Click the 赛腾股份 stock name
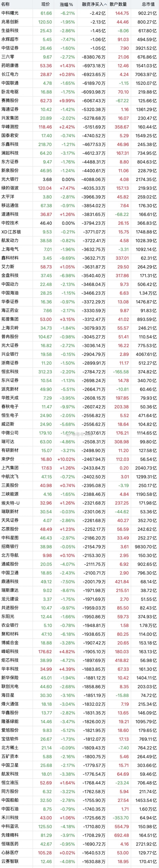Viewport: 159px width, 868px height. pyautogui.click(x=10, y=101)
